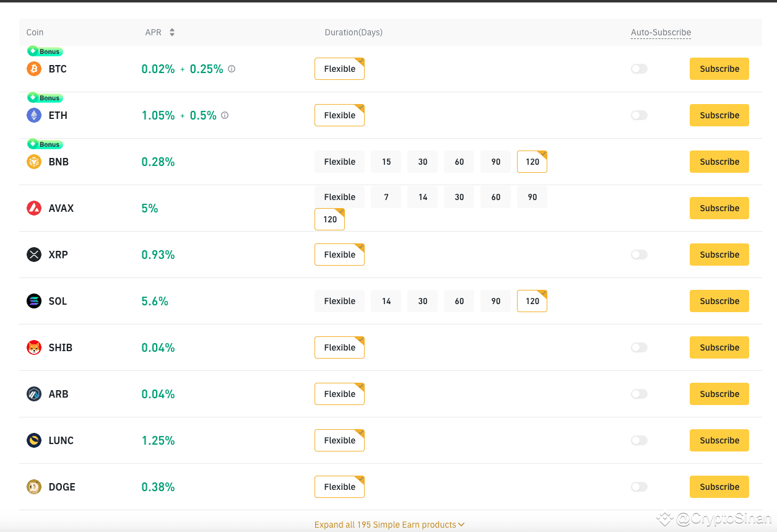Open the info tooltip beside ETH's bonus APR
This screenshot has width=777, height=532.
pos(224,115)
